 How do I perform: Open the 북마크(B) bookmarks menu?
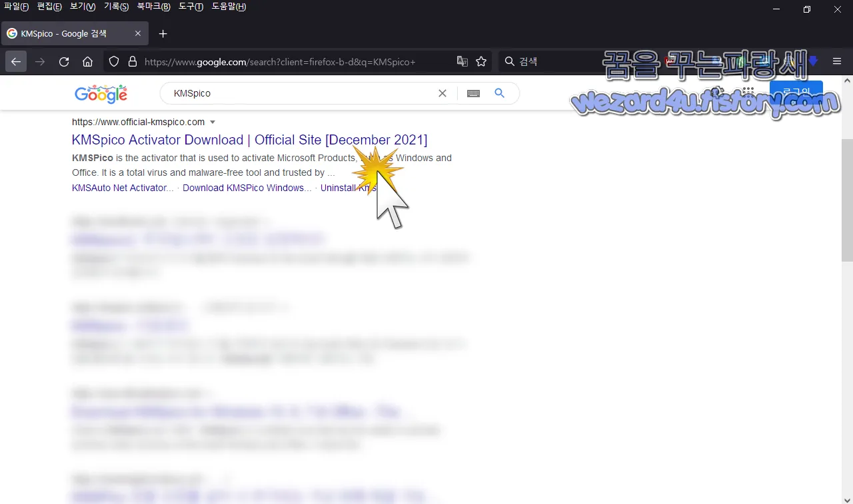point(154,7)
